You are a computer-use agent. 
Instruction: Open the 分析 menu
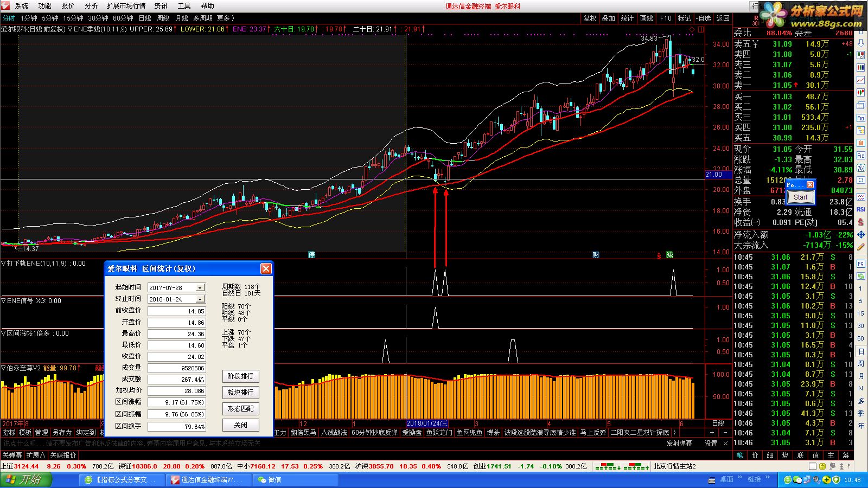(x=92, y=6)
